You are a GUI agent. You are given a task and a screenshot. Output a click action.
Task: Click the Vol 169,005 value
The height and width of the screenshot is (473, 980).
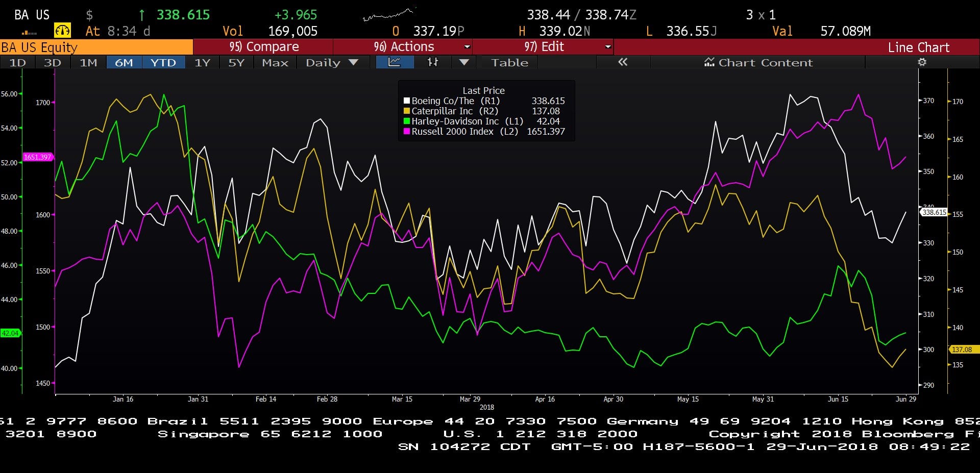[292, 31]
